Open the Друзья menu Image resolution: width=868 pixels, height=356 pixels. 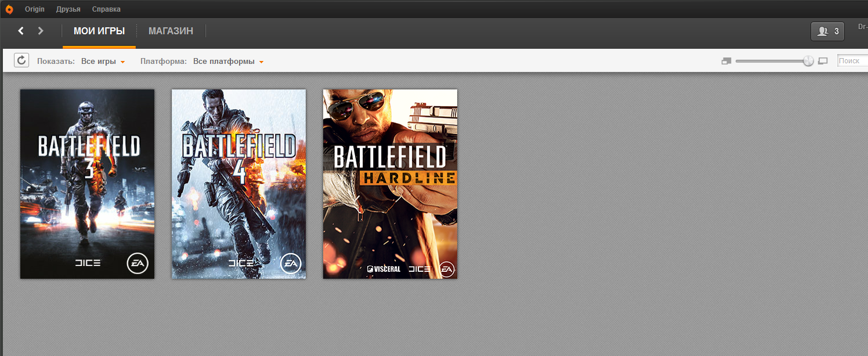(68, 9)
